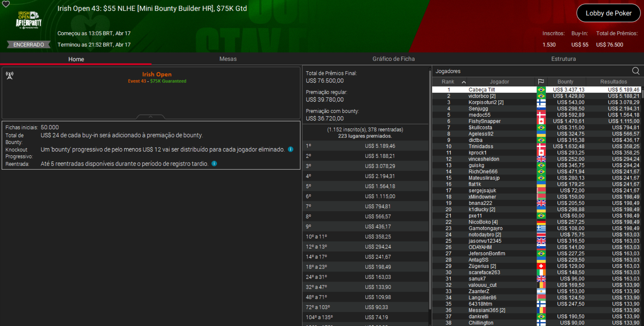Viewport: 644px width, 326px height.
Task: Click the broadcast antenna icon in info panel
Action: [x=10, y=75]
